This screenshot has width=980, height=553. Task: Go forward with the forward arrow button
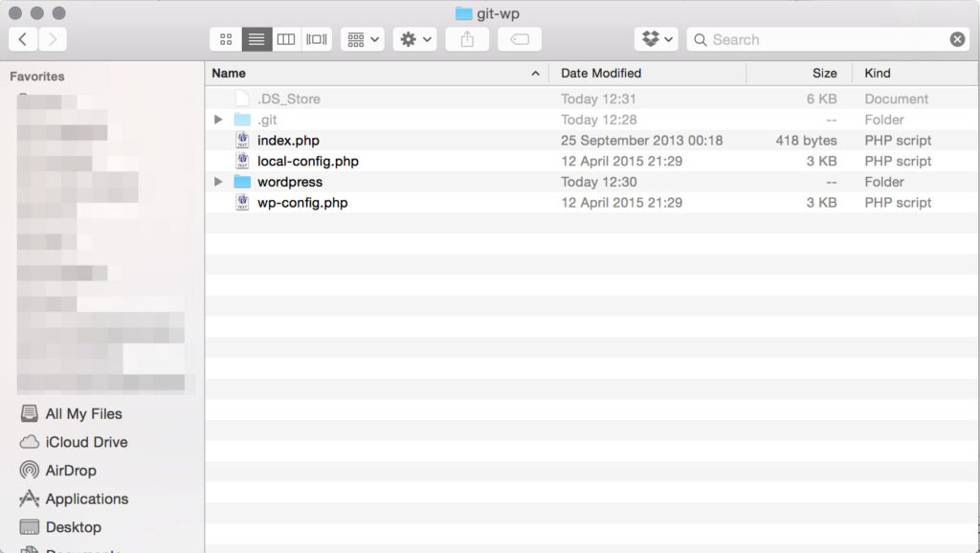[53, 39]
